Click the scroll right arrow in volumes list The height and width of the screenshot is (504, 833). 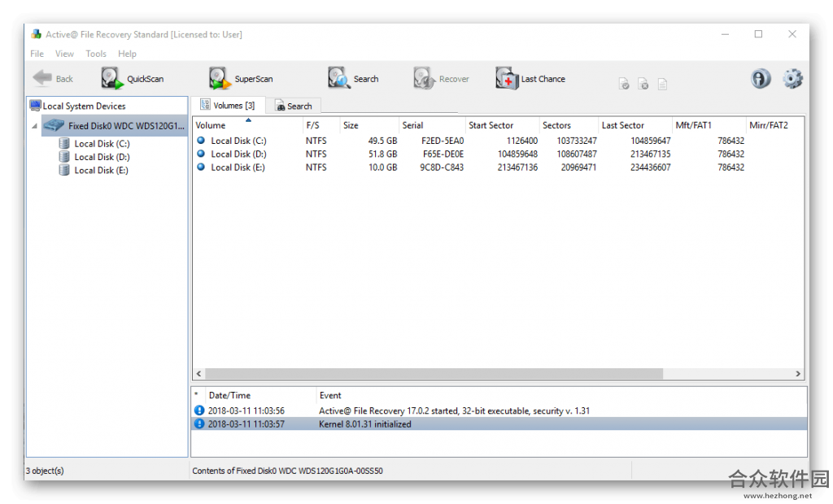[797, 373]
